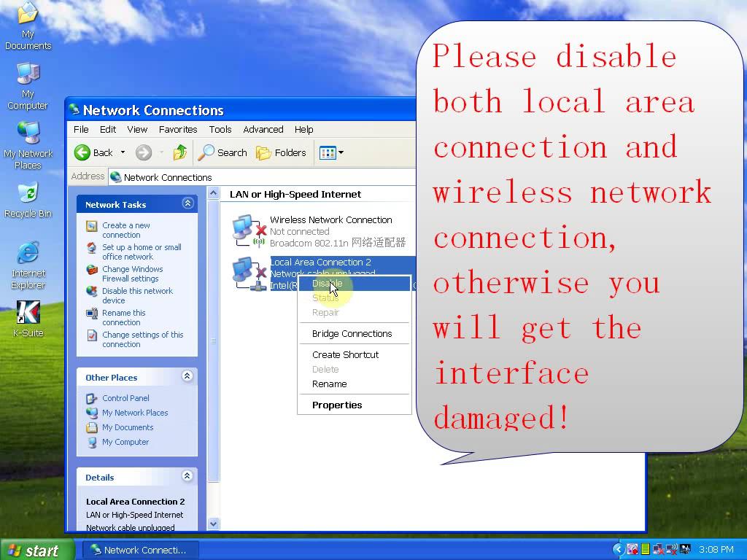Choose Properties in the context menu
The image size is (747, 560).
(355, 405)
